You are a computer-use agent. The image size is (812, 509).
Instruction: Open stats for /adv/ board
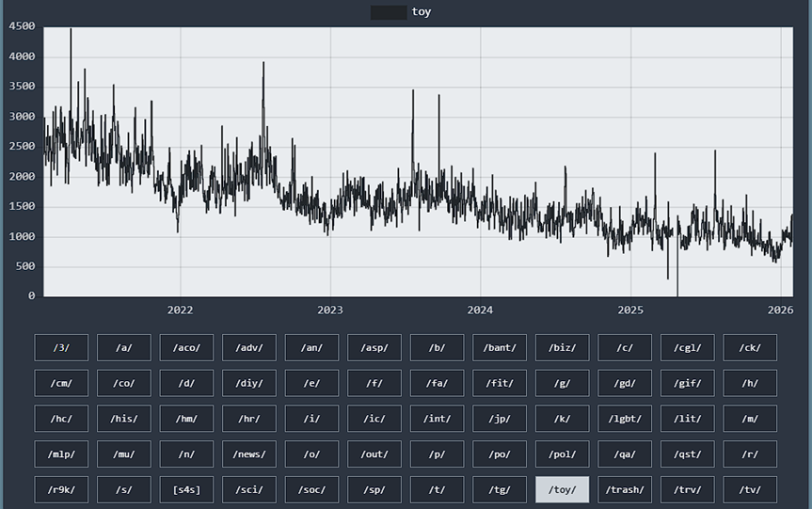tap(249, 347)
